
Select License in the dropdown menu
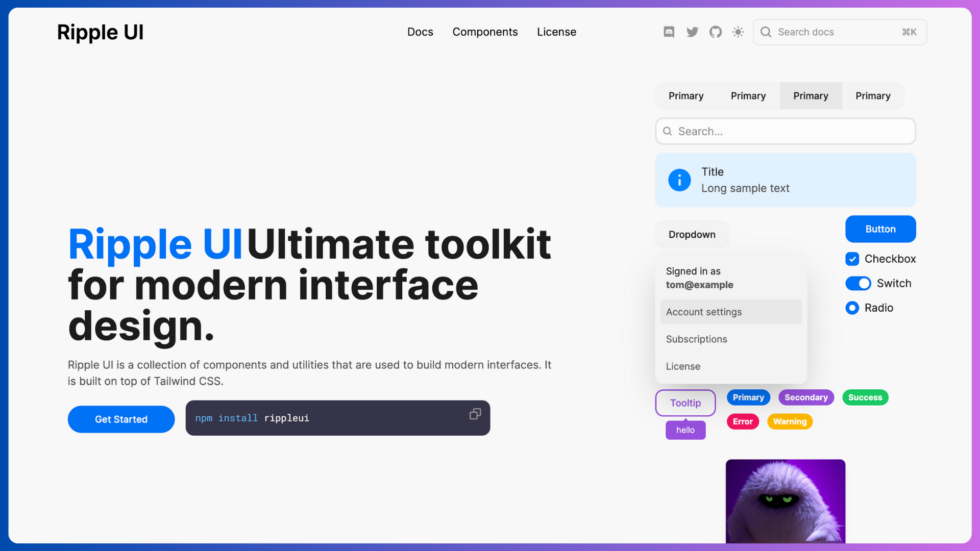pos(731,366)
